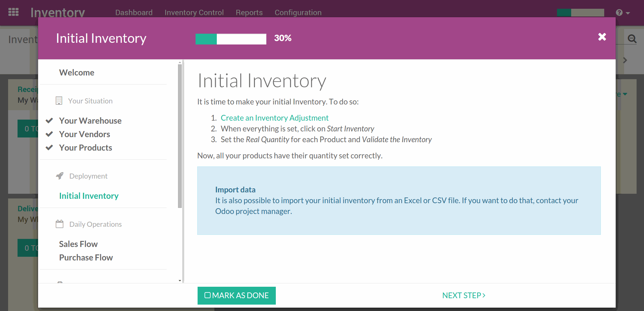Screen dimensions: 644x311
Task: Open the Inventory Control menu
Action: (194, 12)
